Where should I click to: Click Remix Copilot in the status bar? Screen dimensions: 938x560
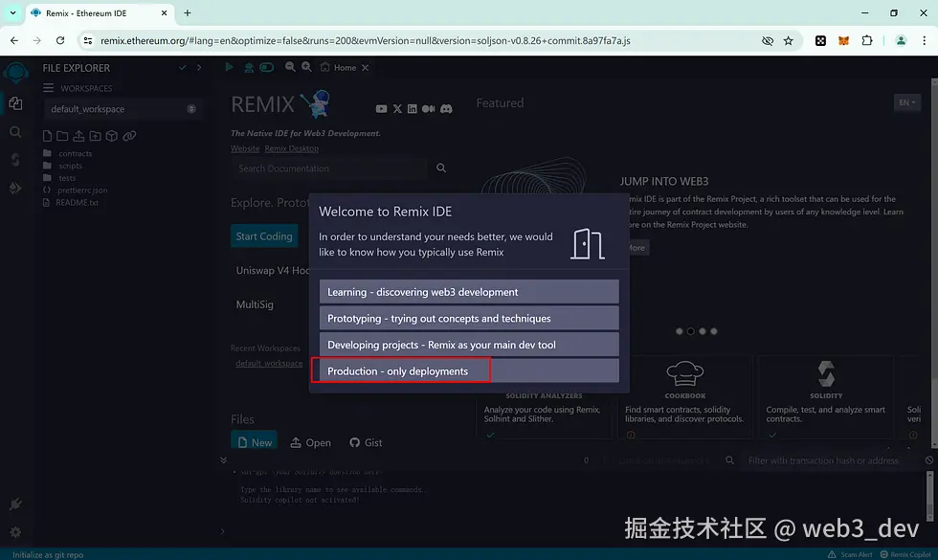905,554
